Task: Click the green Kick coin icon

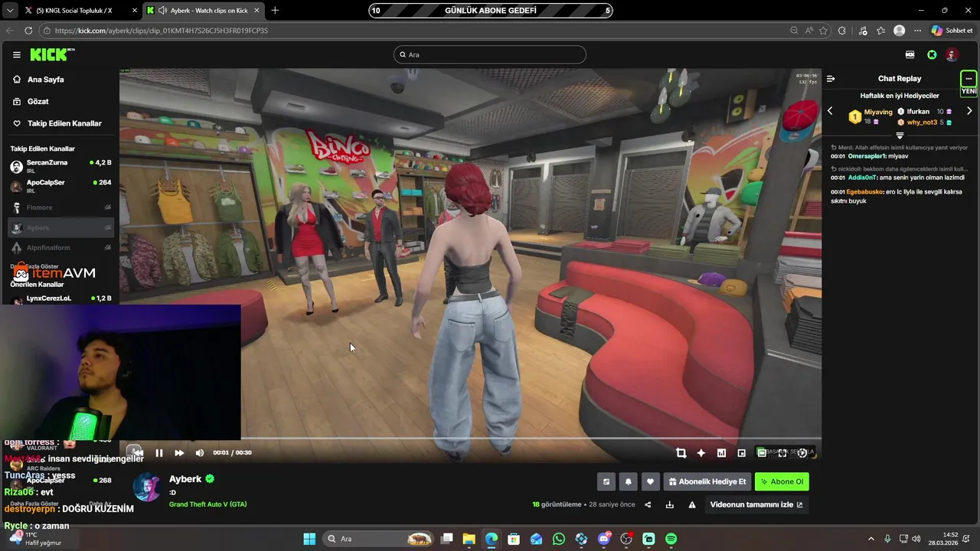Action: click(x=932, y=54)
